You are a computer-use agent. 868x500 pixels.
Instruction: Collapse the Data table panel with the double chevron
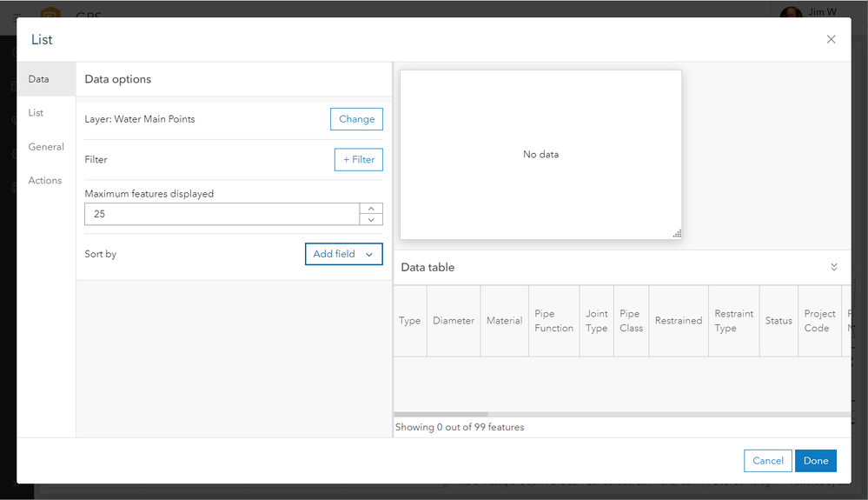tap(833, 268)
